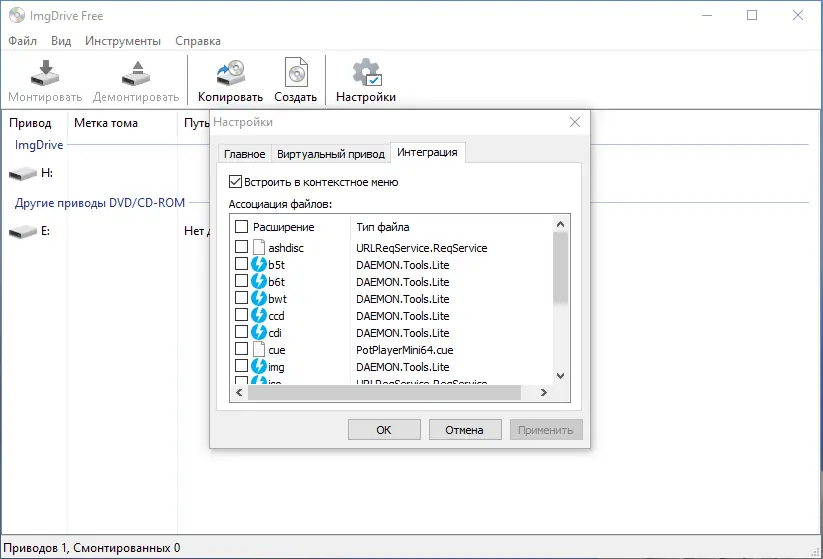This screenshot has height=559, width=823.
Task: Check the ccd extension checkbox
Action: pos(241,314)
